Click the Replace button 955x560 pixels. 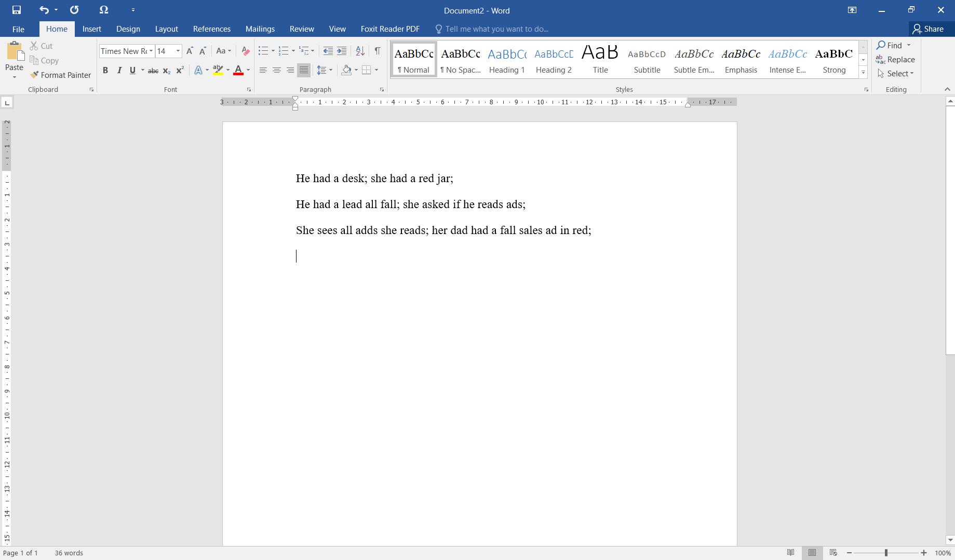(895, 59)
